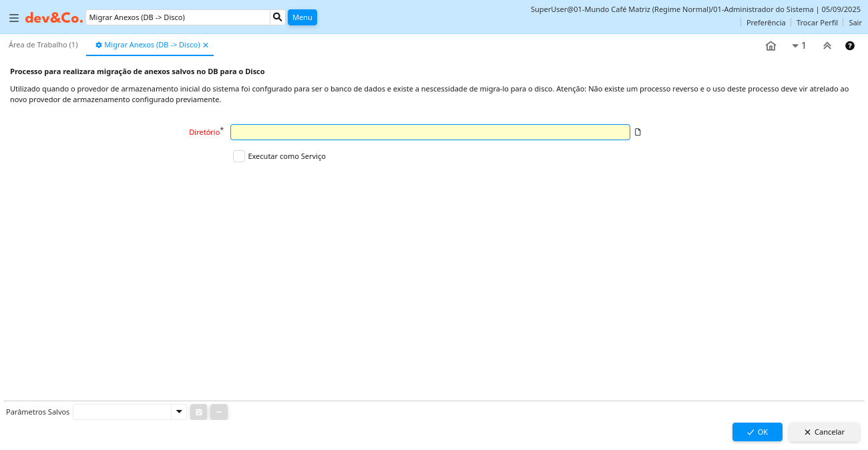Click the dev&Co. logo
Viewport: 868px width, 450px height.
tap(54, 18)
